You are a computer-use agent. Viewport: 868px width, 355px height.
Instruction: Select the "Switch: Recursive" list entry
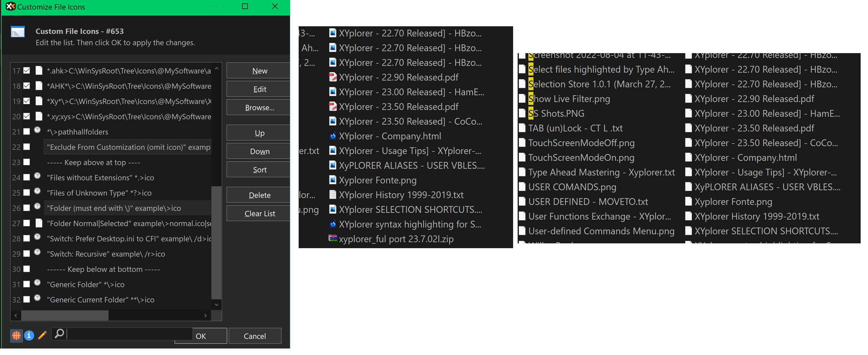[106, 254]
